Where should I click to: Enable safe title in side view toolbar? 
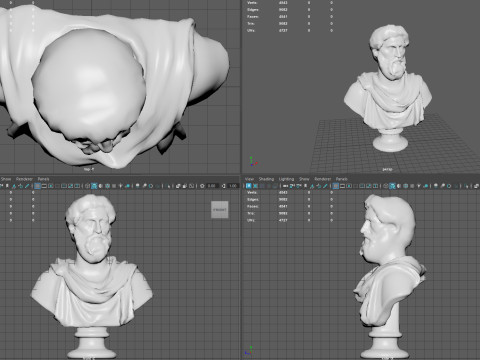pyautogui.click(x=375, y=186)
